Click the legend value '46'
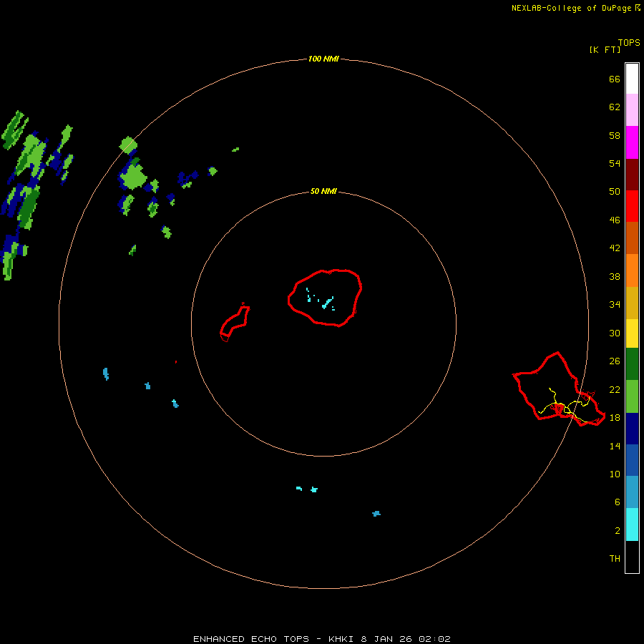The width and height of the screenshot is (644, 644). (615, 220)
